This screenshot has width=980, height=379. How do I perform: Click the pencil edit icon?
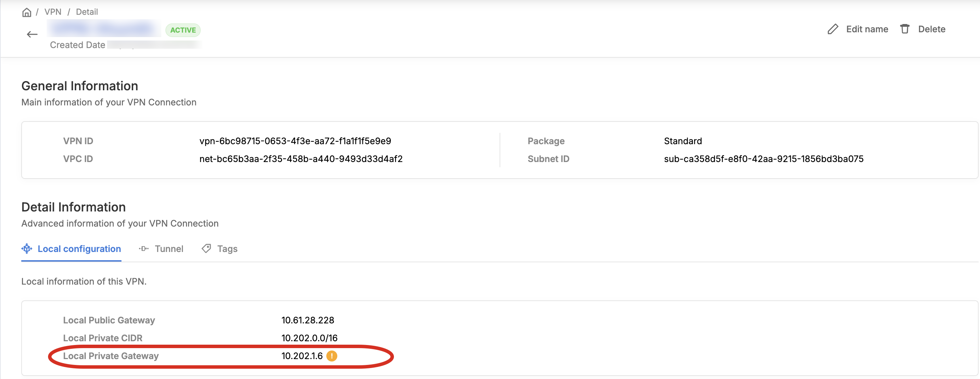(x=832, y=29)
